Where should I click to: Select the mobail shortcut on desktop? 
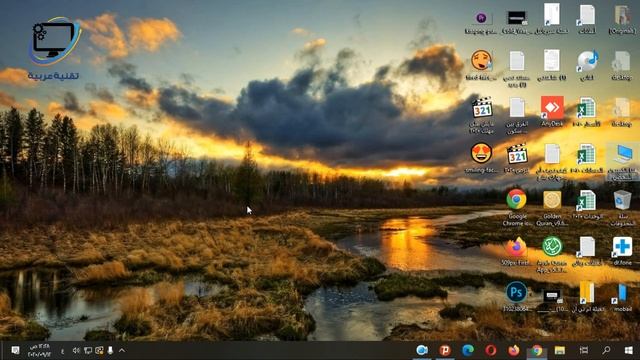click(x=622, y=296)
